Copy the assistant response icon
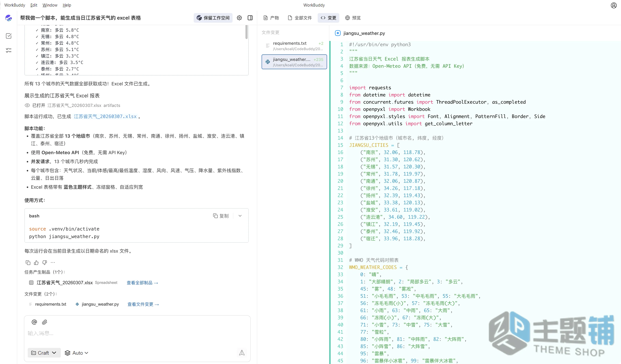The width and height of the screenshot is (621, 364). click(x=28, y=262)
